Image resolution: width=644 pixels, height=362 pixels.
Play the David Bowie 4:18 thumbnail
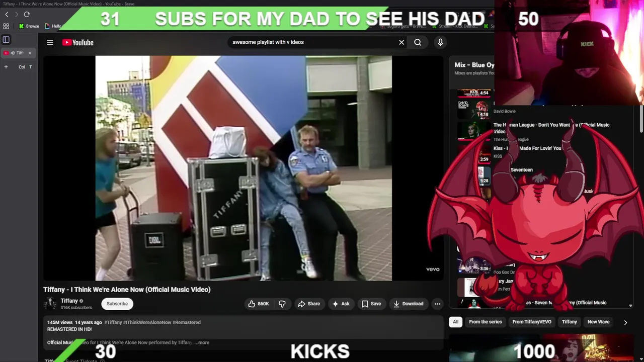[x=474, y=109]
